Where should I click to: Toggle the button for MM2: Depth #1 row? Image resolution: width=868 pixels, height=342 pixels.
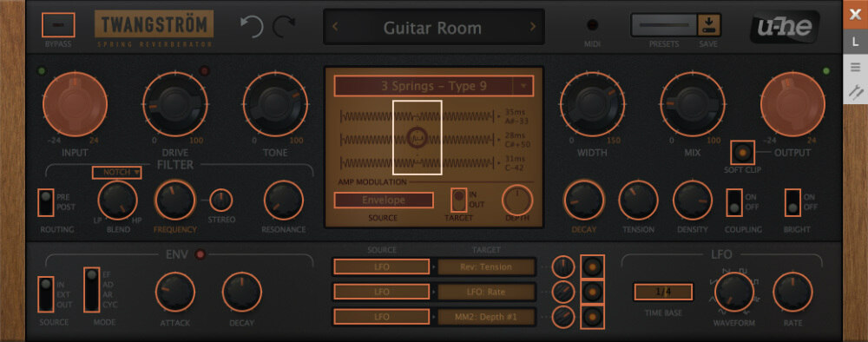click(592, 317)
